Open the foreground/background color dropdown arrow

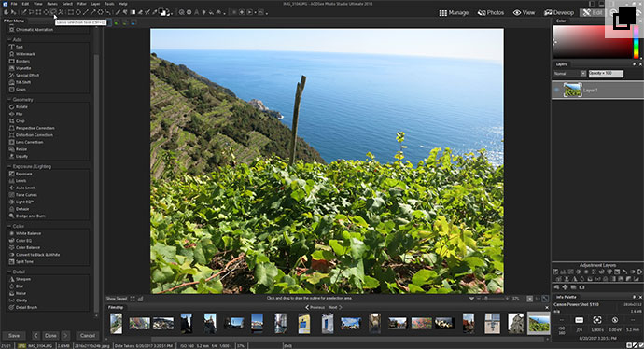coord(172,14)
